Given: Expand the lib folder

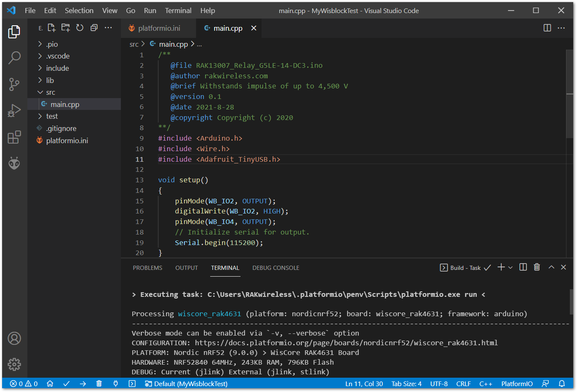Looking at the screenshot, I should tap(74, 80).
